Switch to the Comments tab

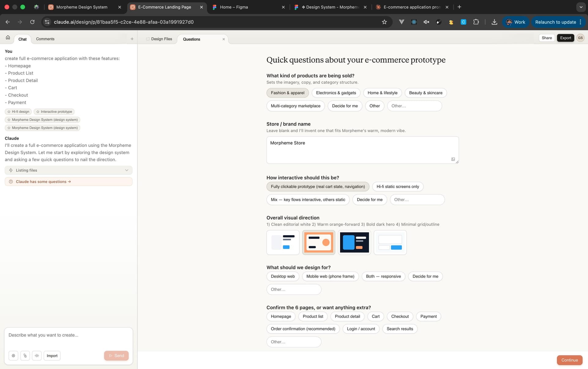point(45,39)
